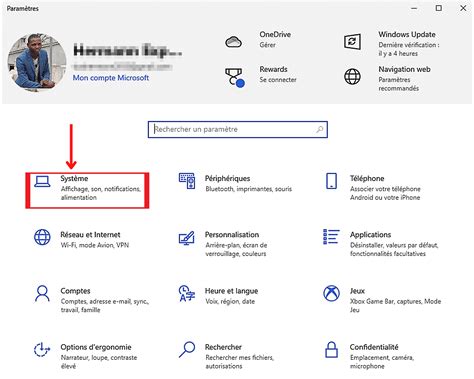The height and width of the screenshot is (379, 474).
Task: Open Réseau et Internet title
Action: tap(90, 235)
